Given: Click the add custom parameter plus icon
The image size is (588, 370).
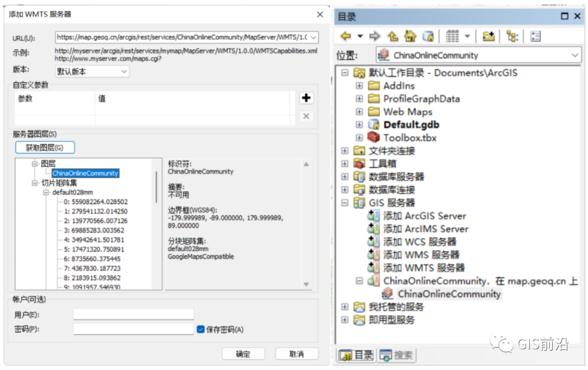Looking at the screenshot, I should [306, 98].
